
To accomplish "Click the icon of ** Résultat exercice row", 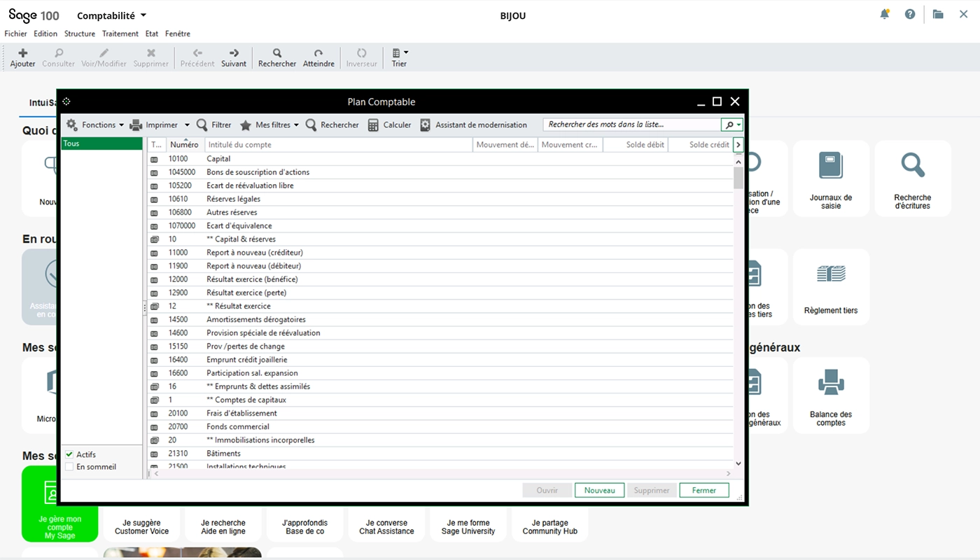I will [x=155, y=306].
